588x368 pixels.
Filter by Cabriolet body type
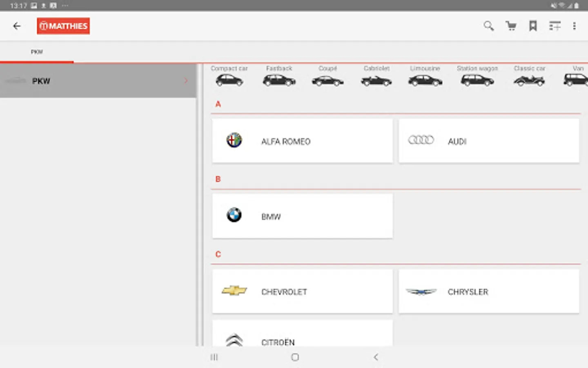click(376, 76)
